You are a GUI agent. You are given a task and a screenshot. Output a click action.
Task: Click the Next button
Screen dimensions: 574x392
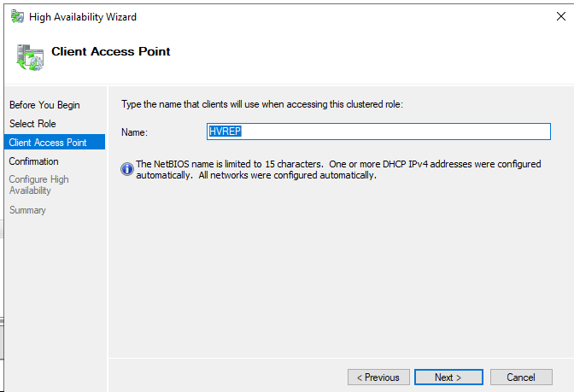[448, 377]
